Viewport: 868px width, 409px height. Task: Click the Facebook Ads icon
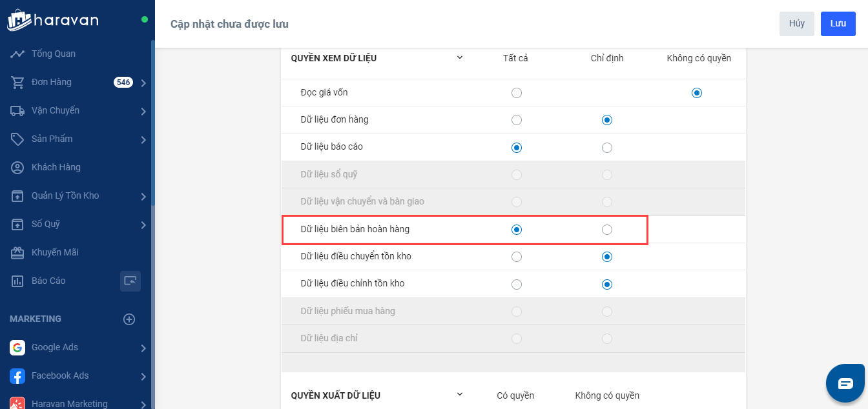point(17,376)
